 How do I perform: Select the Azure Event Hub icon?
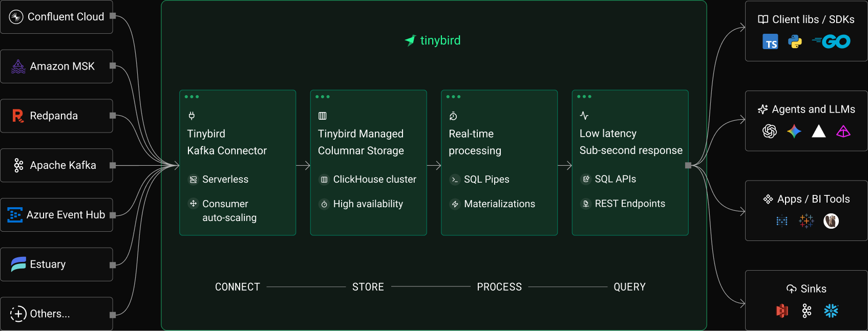[x=15, y=215]
